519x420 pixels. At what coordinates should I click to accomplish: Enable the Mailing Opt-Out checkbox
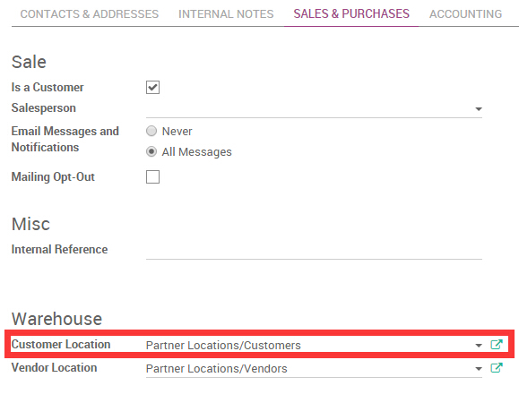pyautogui.click(x=152, y=176)
